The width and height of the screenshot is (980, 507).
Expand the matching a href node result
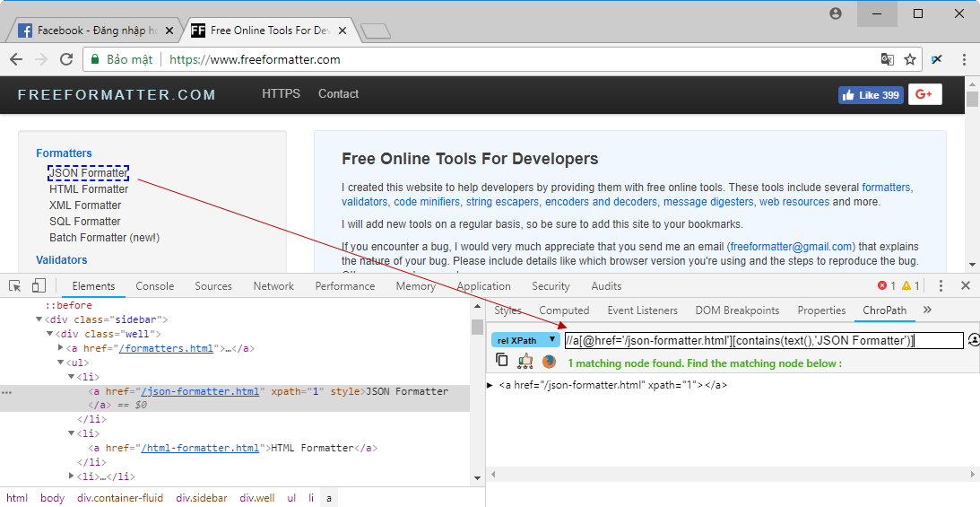coord(490,385)
